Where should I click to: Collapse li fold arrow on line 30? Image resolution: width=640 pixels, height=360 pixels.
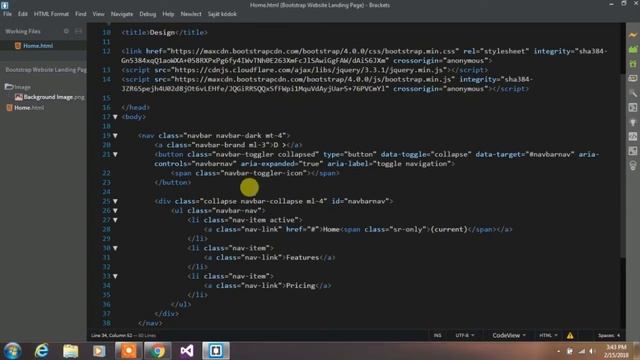116,248
